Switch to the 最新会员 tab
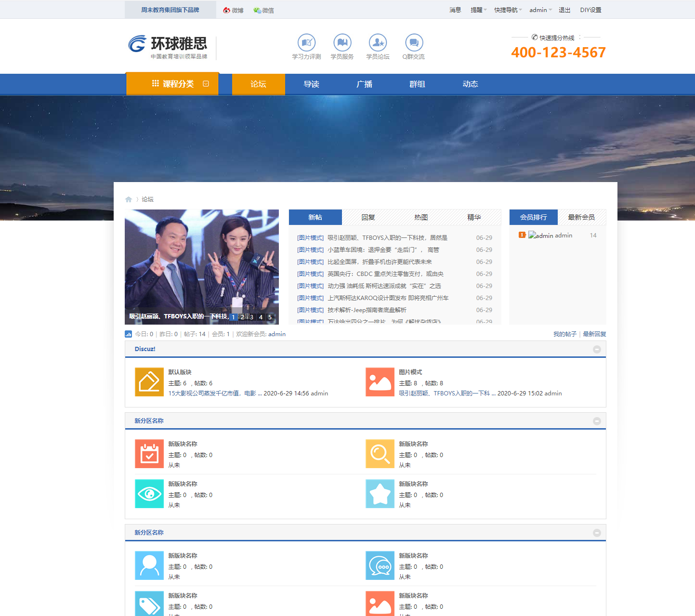This screenshot has height=616, width=695. pos(581,217)
